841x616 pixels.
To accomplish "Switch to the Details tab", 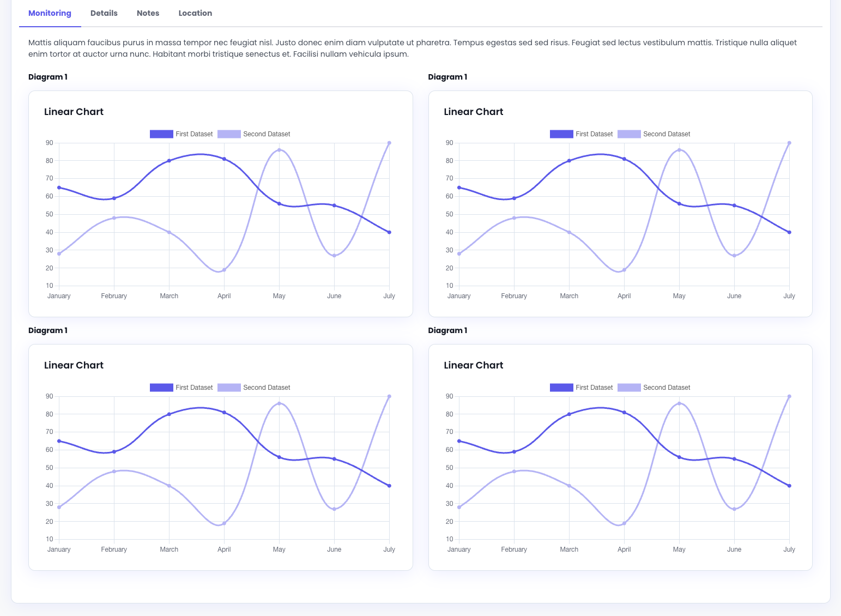I will (104, 13).
